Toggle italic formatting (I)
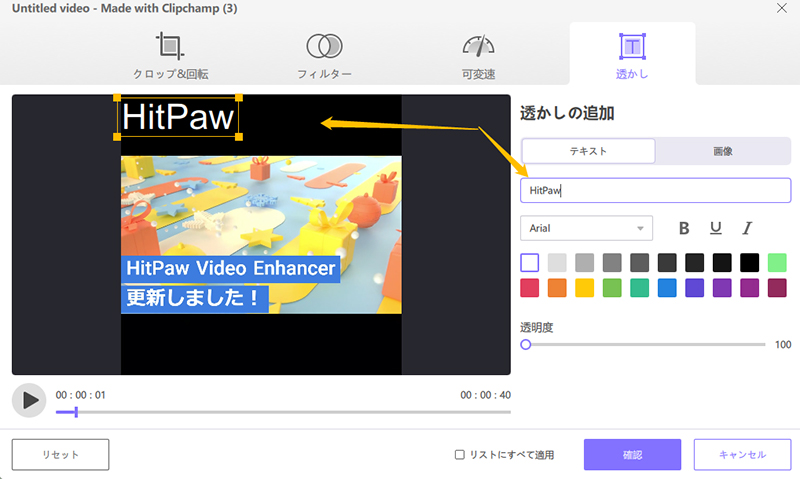The width and height of the screenshot is (800, 479). tap(747, 228)
